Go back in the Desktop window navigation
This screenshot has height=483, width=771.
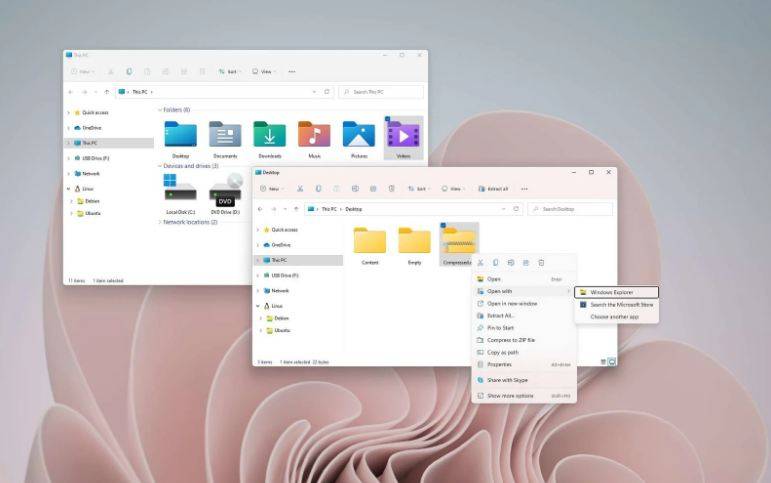[x=260, y=209]
